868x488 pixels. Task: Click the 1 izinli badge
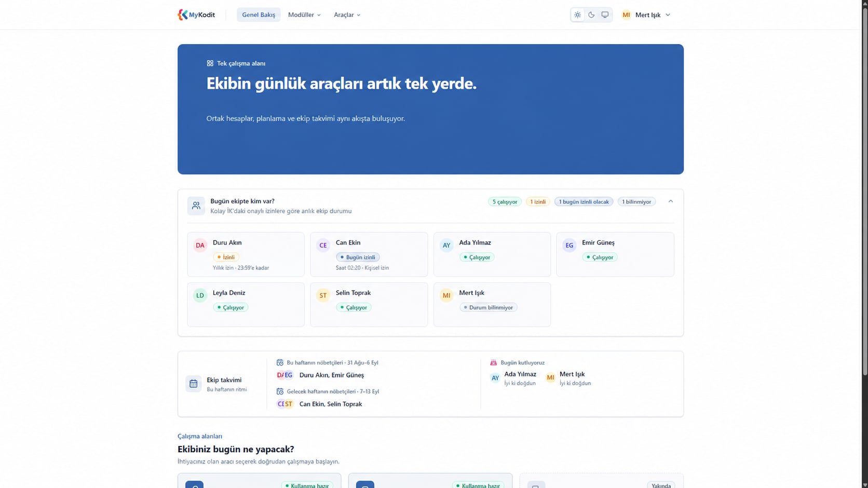[x=537, y=201]
